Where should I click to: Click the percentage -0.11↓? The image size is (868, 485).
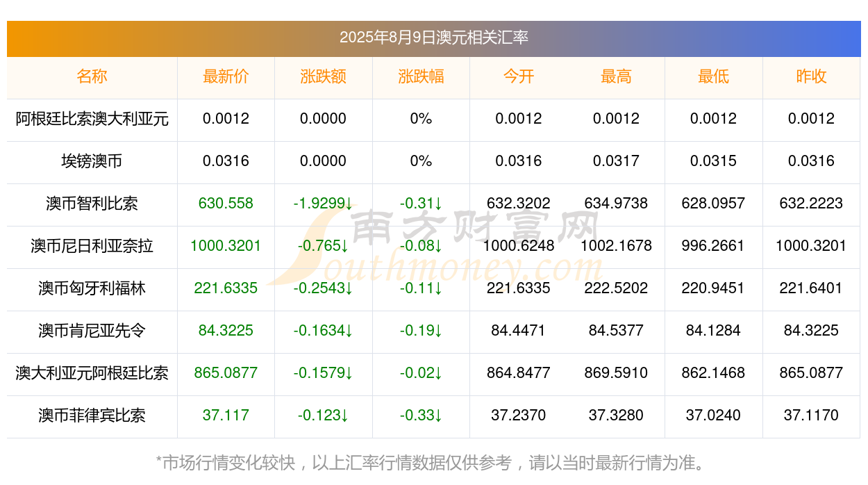click(x=421, y=288)
